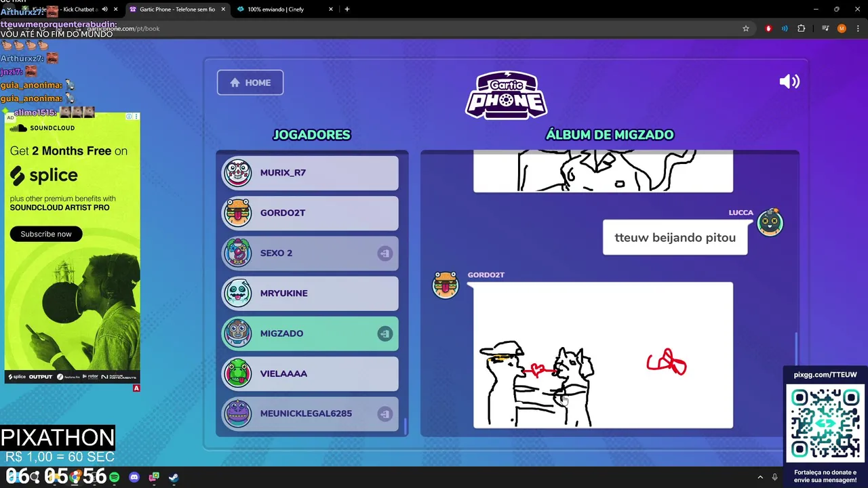Viewport: 868px width, 488px height.
Task: Open Chrome from the taskbar
Action: pyautogui.click(x=76, y=477)
